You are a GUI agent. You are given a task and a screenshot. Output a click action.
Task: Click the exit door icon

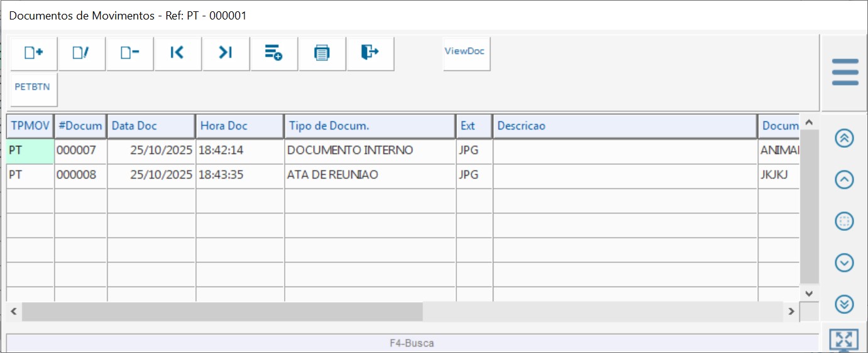[x=370, y=53]
